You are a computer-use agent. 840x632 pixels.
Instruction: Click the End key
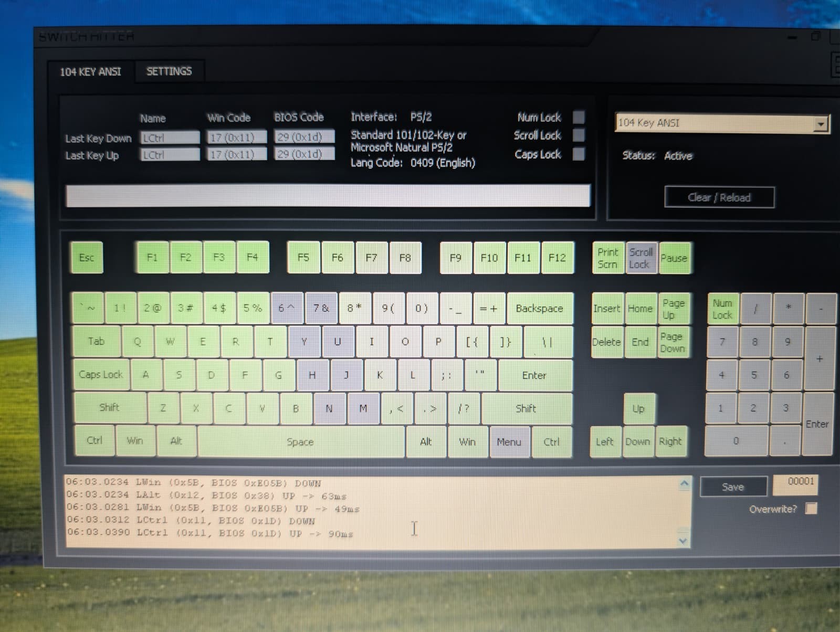(x=640, y=342)
